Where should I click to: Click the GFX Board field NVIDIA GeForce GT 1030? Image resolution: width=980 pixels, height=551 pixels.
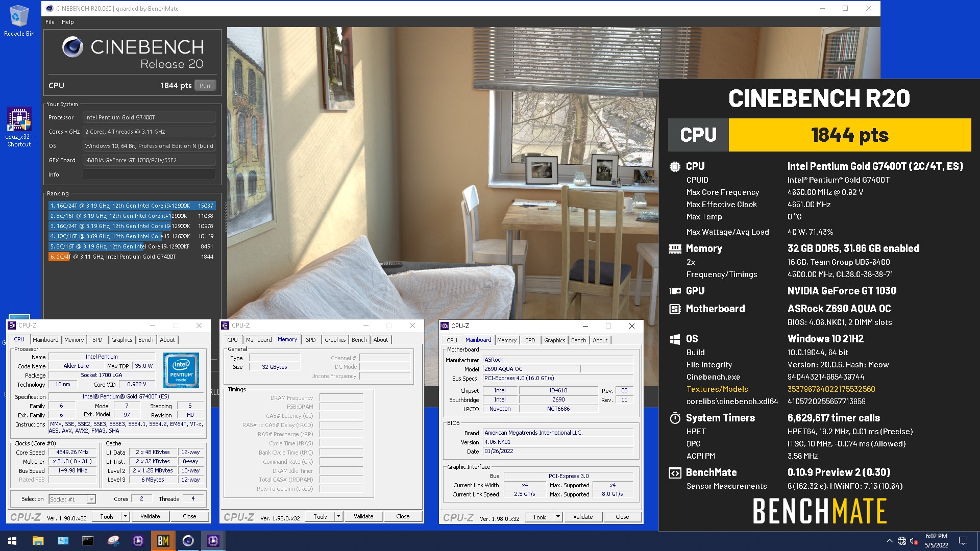[x=149, y=160]
